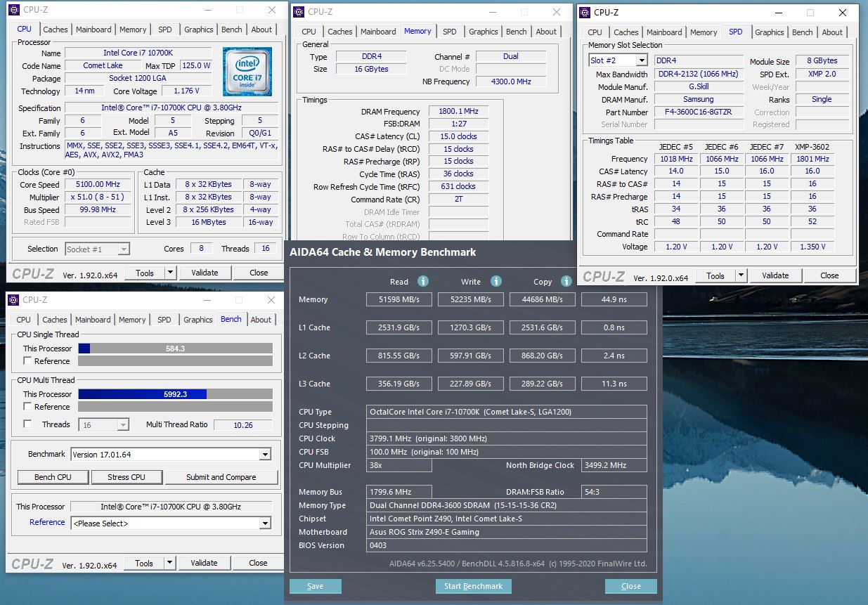Click Memory latency 44.9 ns value
Viewport: 868px width, 605px height.
pos(614,299)
